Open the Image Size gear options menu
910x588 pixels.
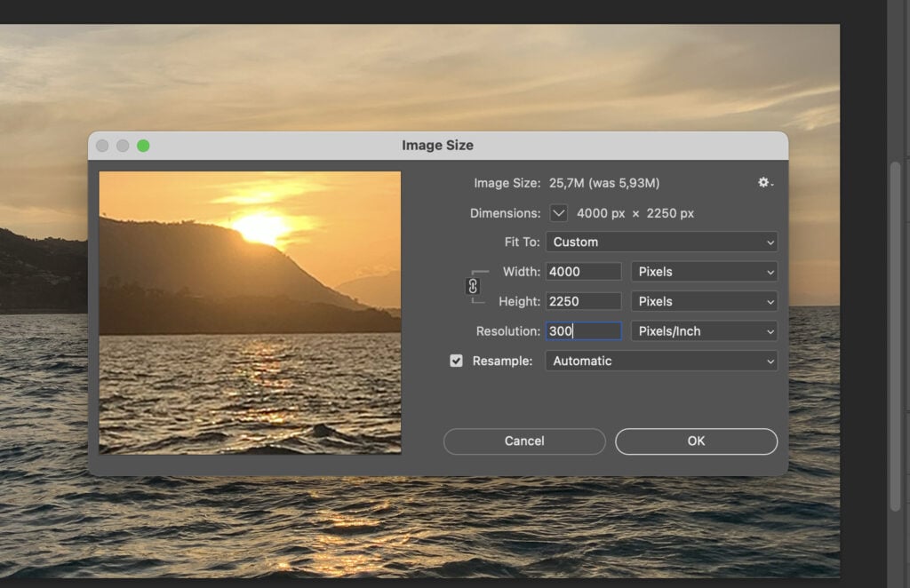(762, 182)
